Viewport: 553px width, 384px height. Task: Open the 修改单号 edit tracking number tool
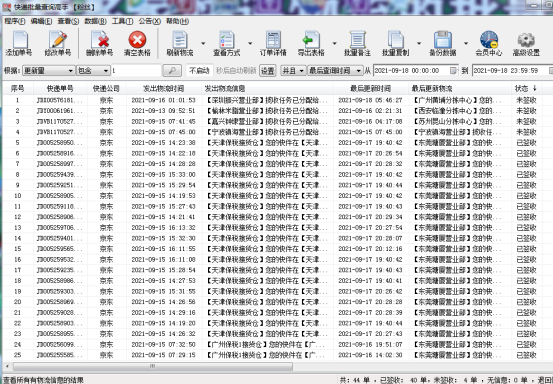(x=58, y=43)
